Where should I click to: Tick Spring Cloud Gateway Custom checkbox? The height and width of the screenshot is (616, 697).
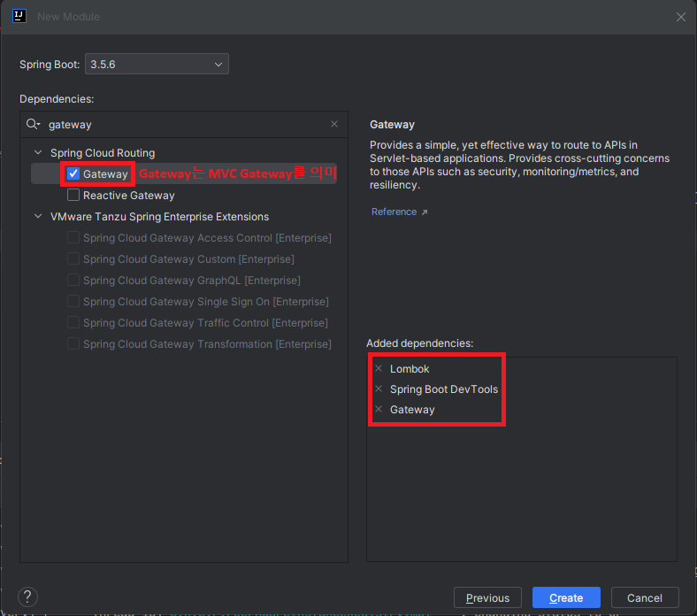pos(73,258)
